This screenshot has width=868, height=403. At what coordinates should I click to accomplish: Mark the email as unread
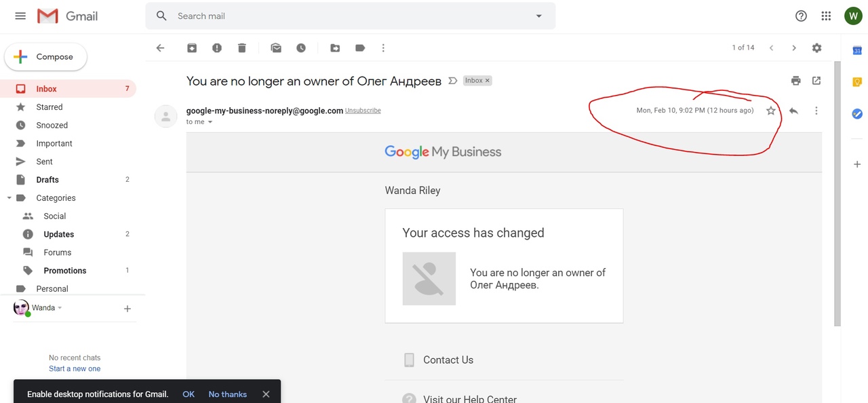[x=276, y=48]
